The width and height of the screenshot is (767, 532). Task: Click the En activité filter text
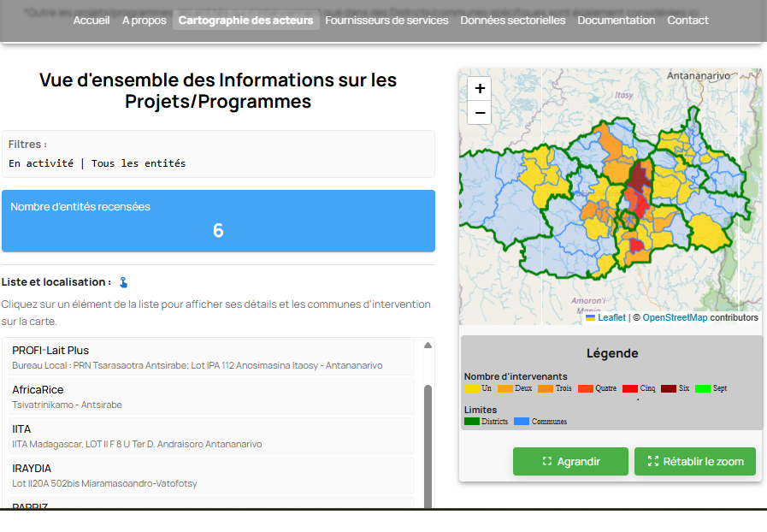tap(41, 163)
